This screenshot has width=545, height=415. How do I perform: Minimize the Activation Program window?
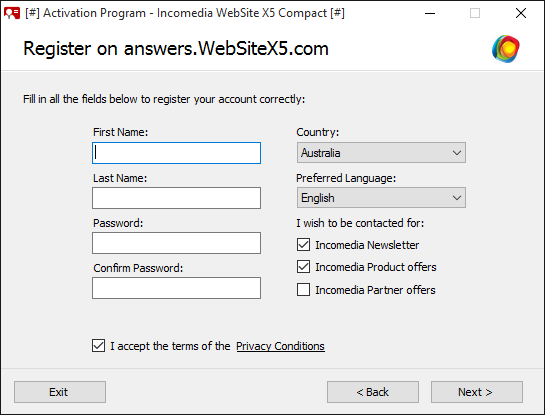[x=430, y=14]
